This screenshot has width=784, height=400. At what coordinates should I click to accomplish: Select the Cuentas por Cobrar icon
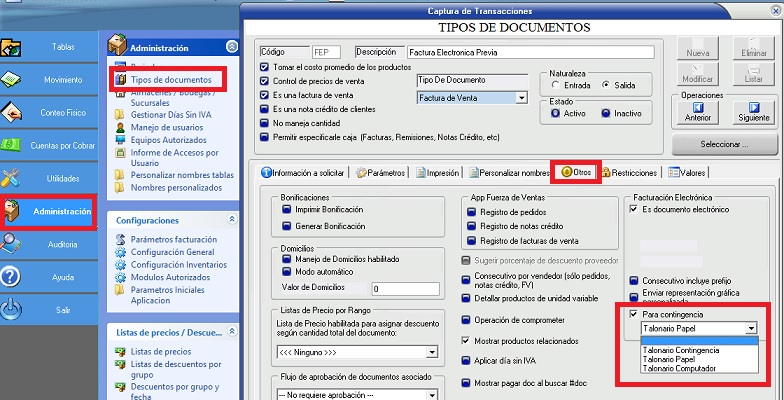(13, 146)
